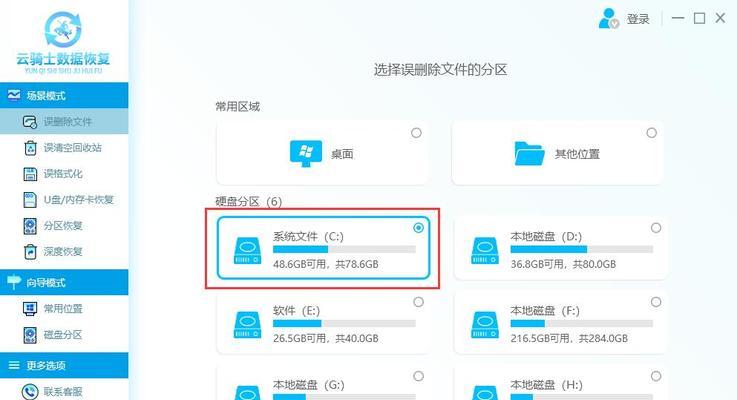Select the 本地磁盘 (D:) radio button
The height and width of the screenshot is (400, 737).
click(656, 228)
